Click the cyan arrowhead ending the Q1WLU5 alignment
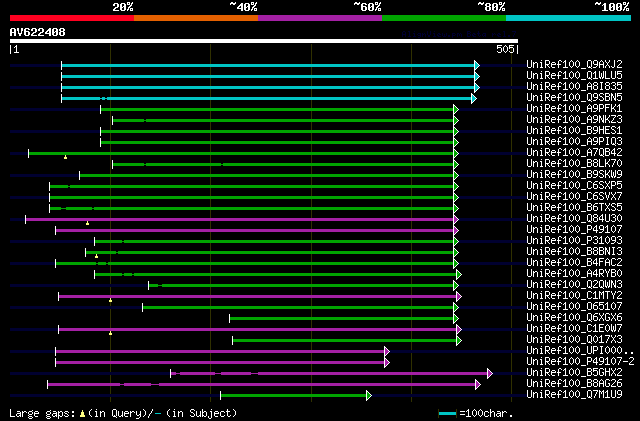The height and width of the screenshot is (421, 640). (477, 76)
